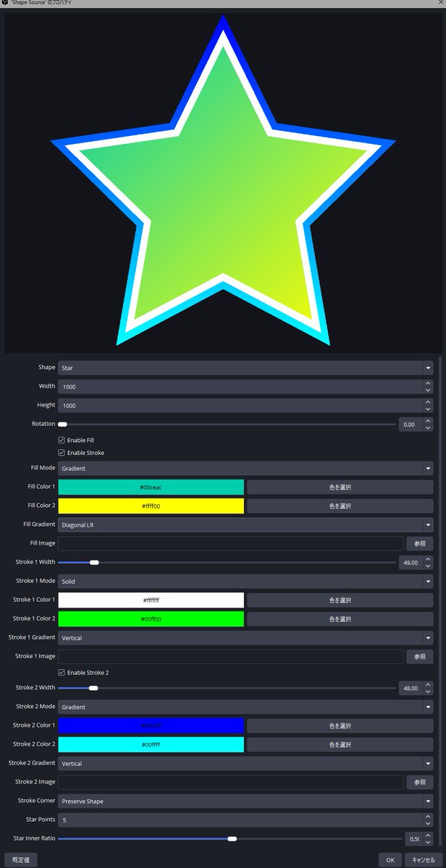Viewport: 446px width, 868px height.
Task: Confirm with the OK button
Action: pyautogui.click(x=390, y=860)
